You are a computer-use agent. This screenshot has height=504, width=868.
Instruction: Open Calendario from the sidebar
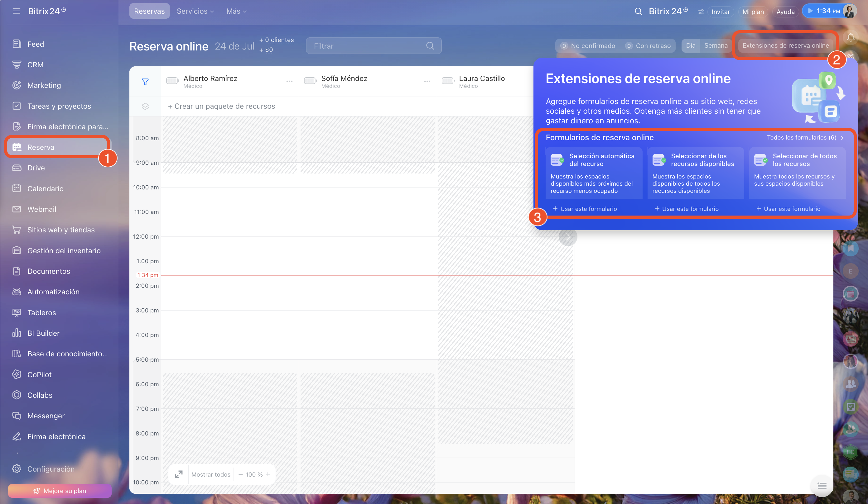45,188
